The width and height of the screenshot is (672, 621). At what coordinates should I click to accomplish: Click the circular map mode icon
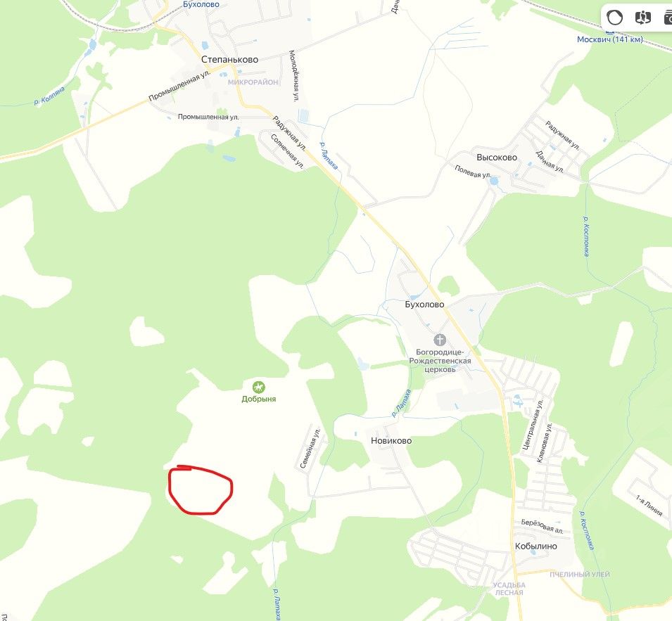pos(614,18)
